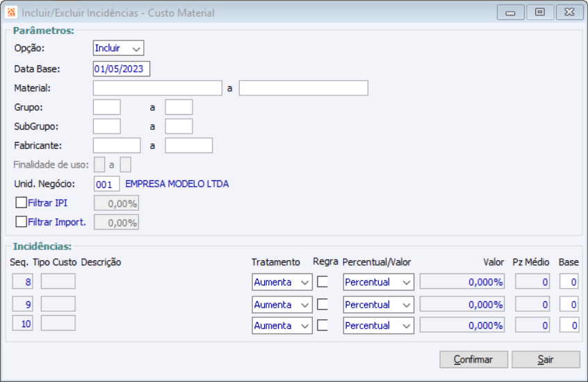This screenshot has width=588, height=382.
Task: Open Percentual/Valor dropdown in sequence 8 row
Action: [x=378, y=282]
